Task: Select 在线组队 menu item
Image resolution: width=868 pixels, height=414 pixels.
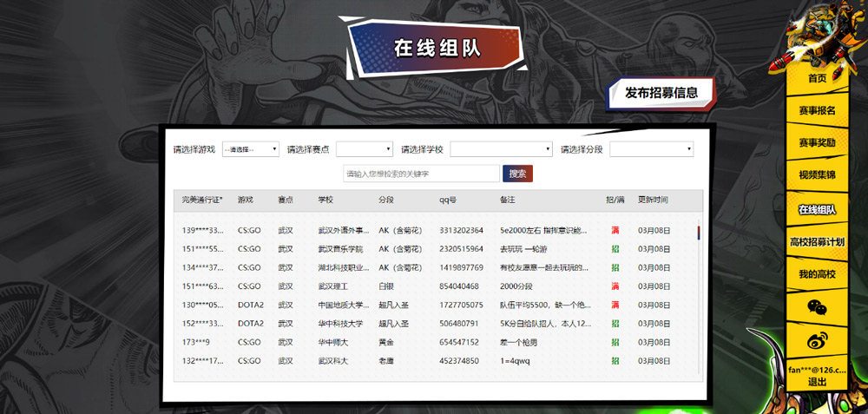Action: pyautogui.click(x=817, y=210)
